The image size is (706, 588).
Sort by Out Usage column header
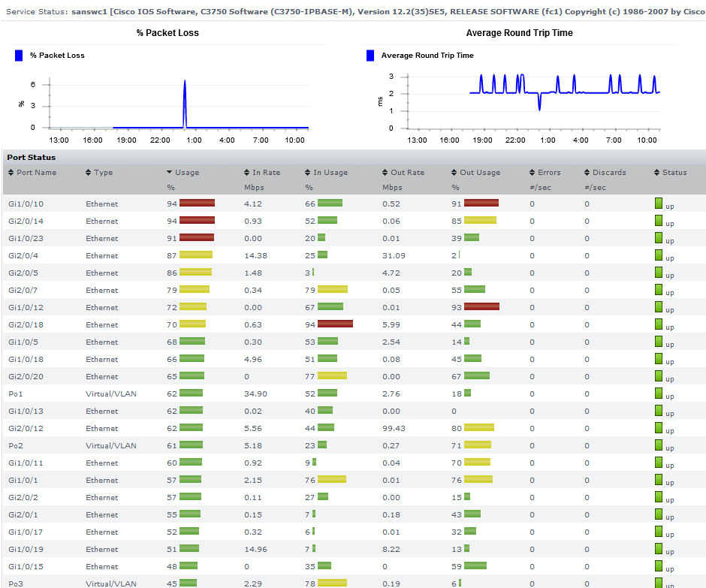click(x=476, y=173)
